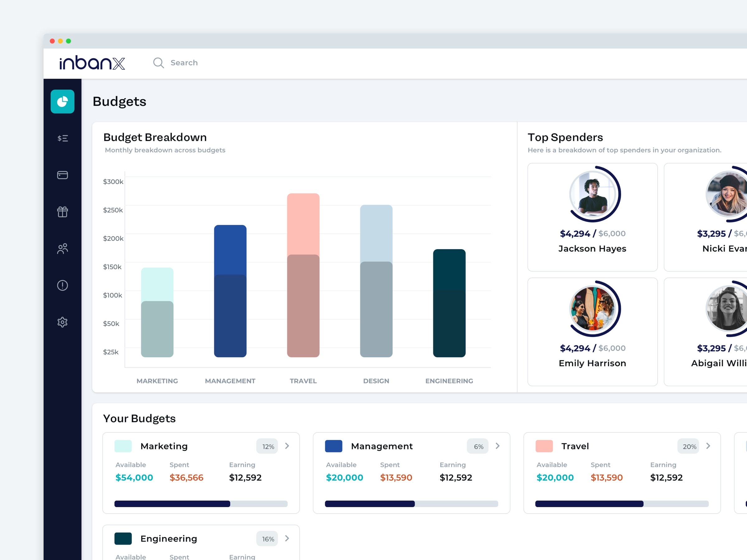Click the Engineering dark teal swatch

click(x=123, y=539)
